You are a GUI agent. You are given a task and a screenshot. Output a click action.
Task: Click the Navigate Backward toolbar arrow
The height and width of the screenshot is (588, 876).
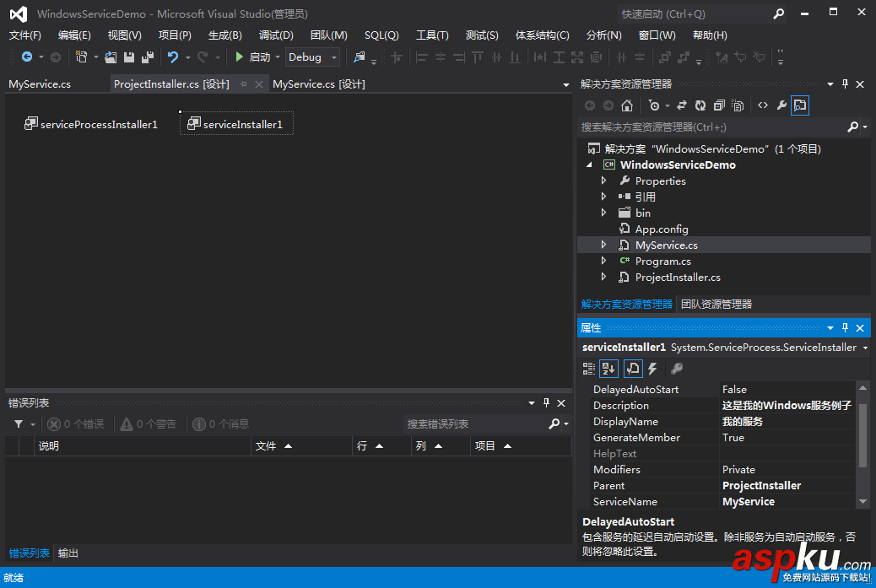pyautogui.click(x=26, y=57)
